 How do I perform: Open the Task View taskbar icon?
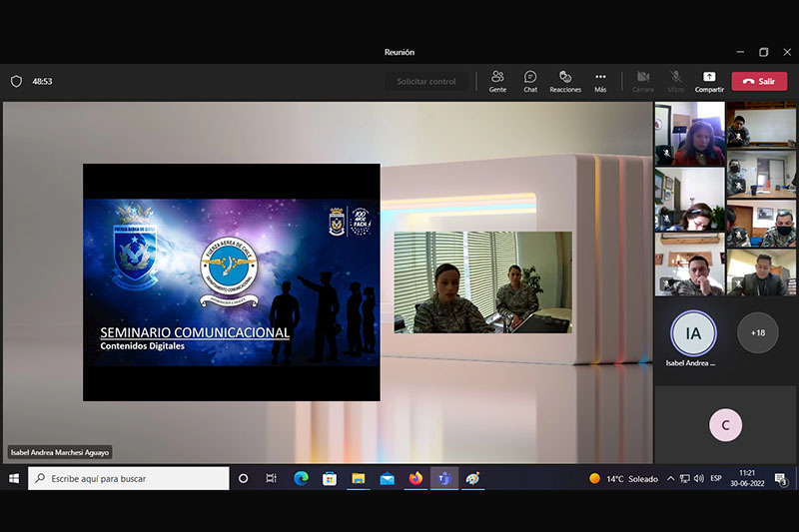[x=271, y=478]
